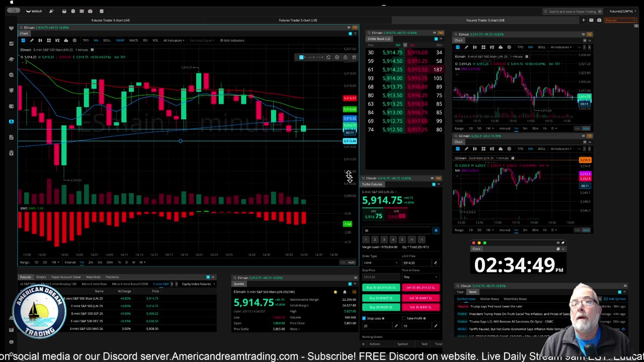This screenshot has height=362, width=644.
Task: Click the add layout plus icon top right
Action: [584, 20]
